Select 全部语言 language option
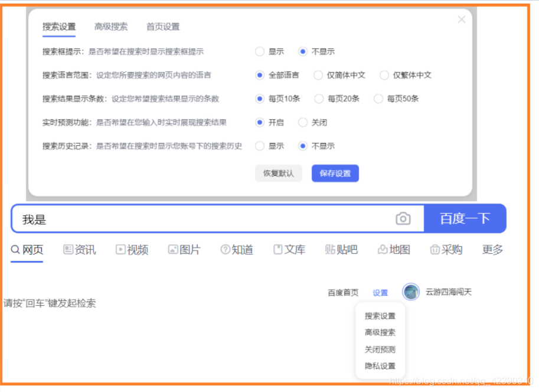The image size is (539, 392). click(260, 75)
